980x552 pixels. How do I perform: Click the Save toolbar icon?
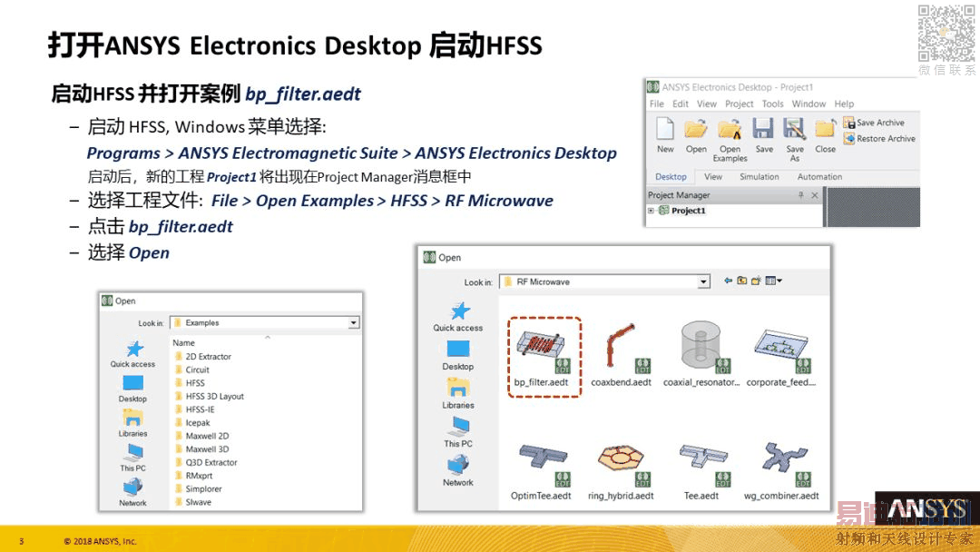coord(764,135)
